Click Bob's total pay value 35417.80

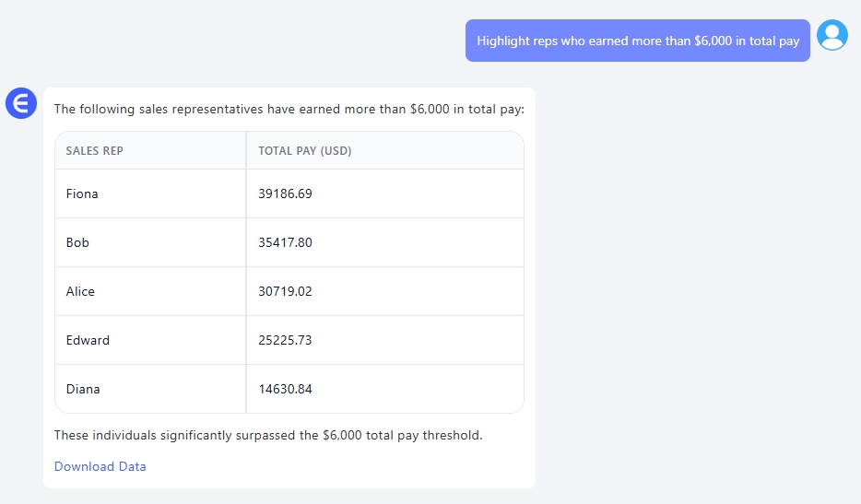285,242
